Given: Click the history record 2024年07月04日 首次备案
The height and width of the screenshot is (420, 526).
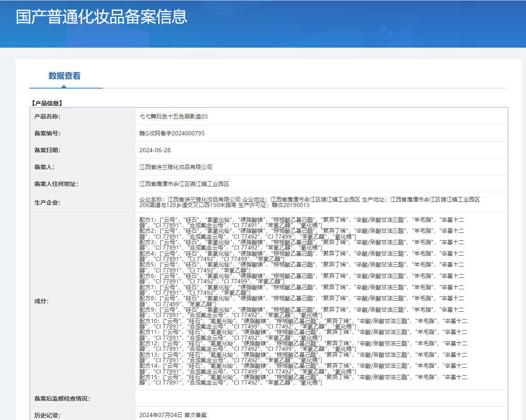Looking at the screenshot, I should (173, 415).
